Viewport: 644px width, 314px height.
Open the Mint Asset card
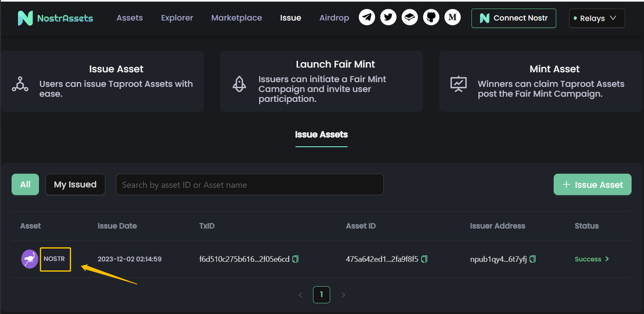pos(541,81)
